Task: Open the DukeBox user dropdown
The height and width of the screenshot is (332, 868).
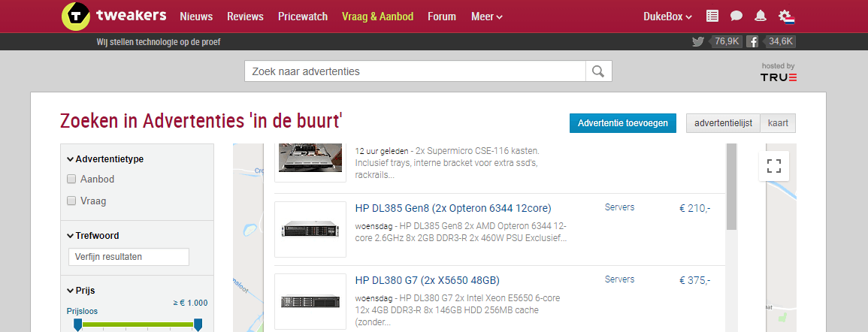Action: click(x=667, y=17)
